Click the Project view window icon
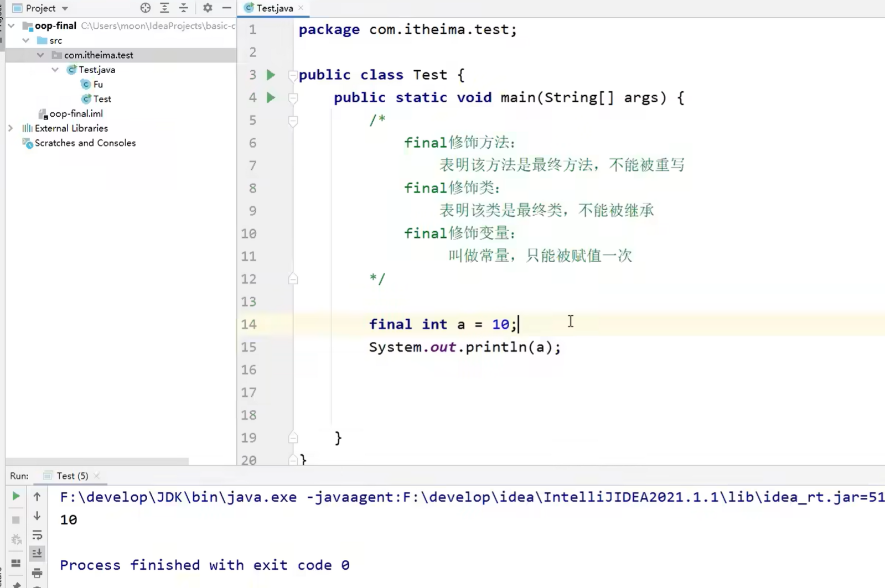 (17, 8)
